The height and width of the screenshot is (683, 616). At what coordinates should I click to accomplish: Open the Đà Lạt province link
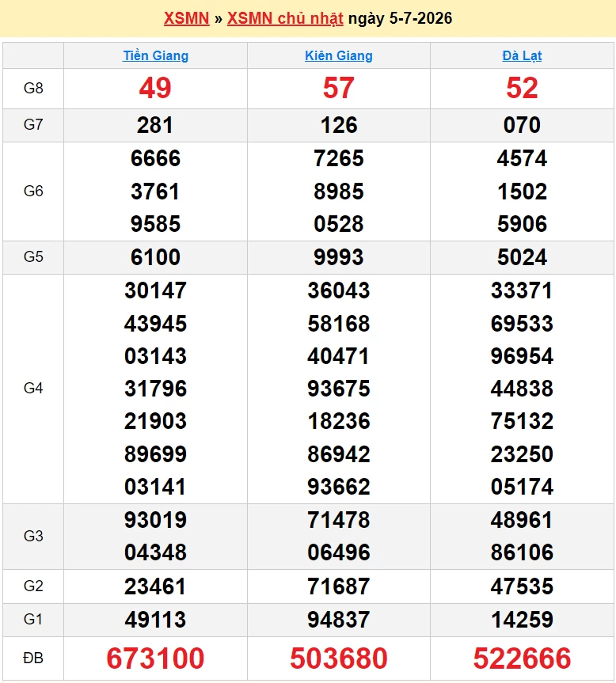[x=522, y=55]
